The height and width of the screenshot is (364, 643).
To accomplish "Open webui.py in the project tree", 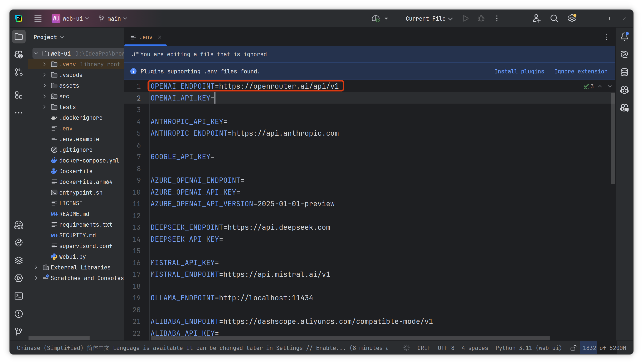I will pos(72,257).
